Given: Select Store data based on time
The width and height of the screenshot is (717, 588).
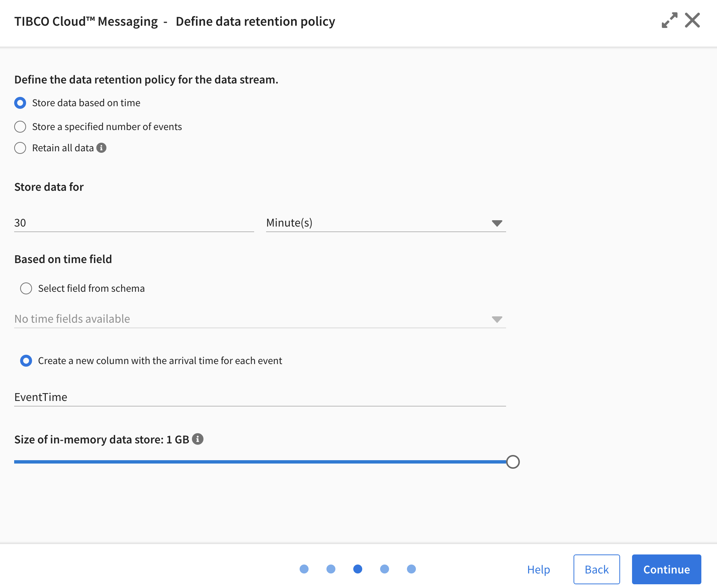Looking at the screenshot, I should click(20, 103).
